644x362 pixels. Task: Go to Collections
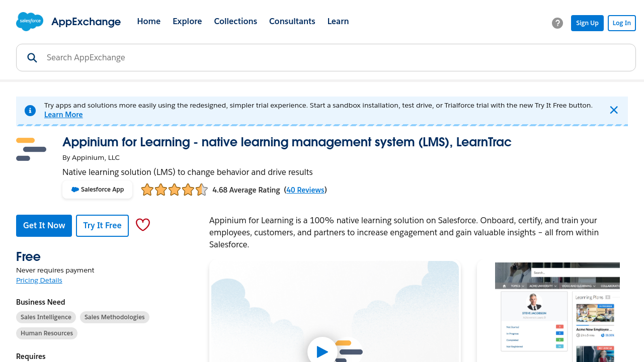(235, 21)
